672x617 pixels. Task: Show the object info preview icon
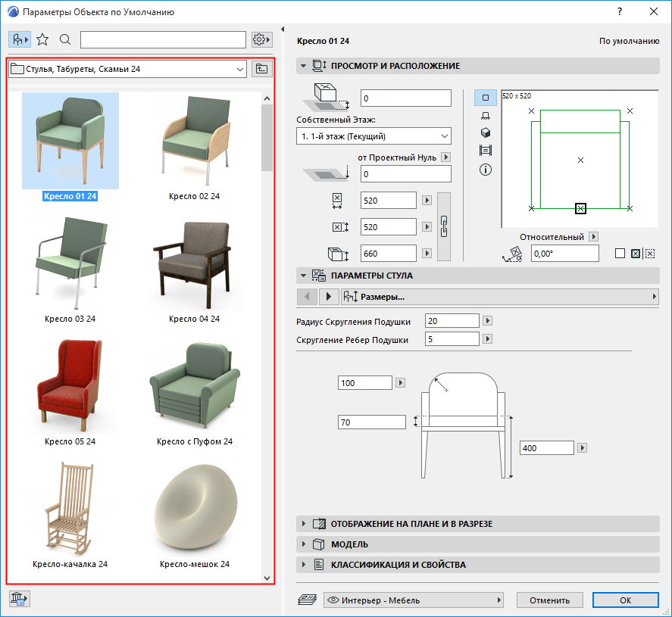tap(486, 170)
